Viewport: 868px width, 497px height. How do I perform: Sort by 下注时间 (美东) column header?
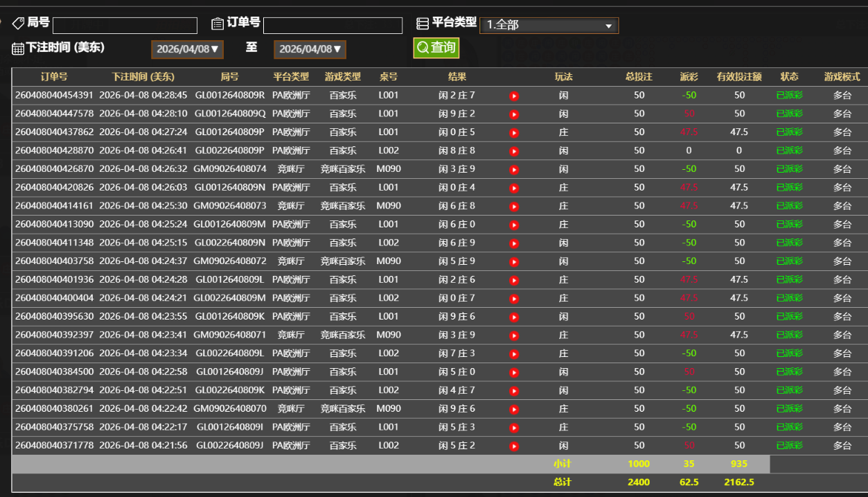[x=143, y=77]
